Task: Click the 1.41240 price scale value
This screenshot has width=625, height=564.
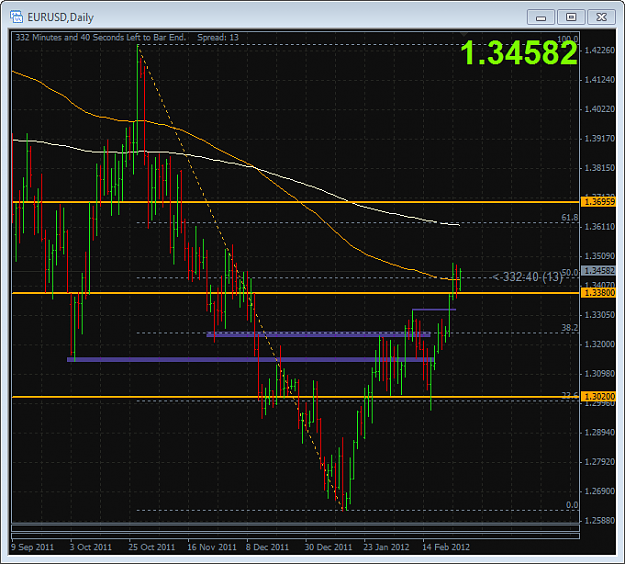Action: [x=599, y=80]
